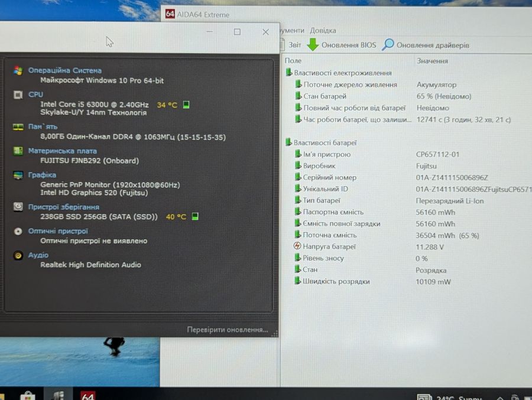Open Оновлення BIOS toolbar item text
The width and height of the screenshot is (532, 400).
(x=348, y=45)
